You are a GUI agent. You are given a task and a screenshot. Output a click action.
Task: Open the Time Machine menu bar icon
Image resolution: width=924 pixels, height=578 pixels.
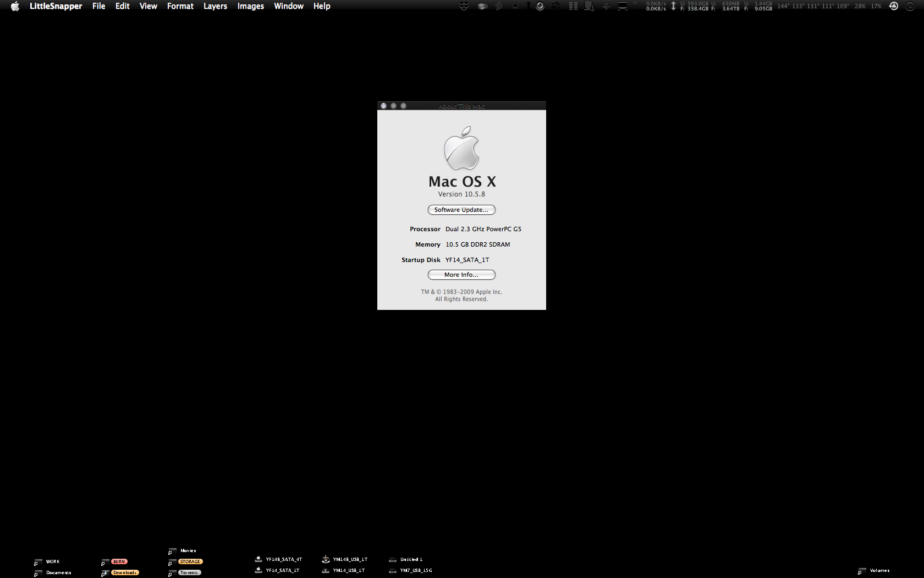[894, 6]
